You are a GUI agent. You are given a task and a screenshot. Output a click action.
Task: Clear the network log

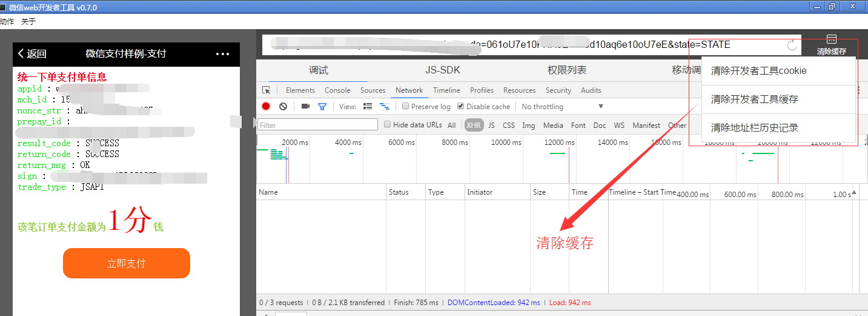click(283, 106)
